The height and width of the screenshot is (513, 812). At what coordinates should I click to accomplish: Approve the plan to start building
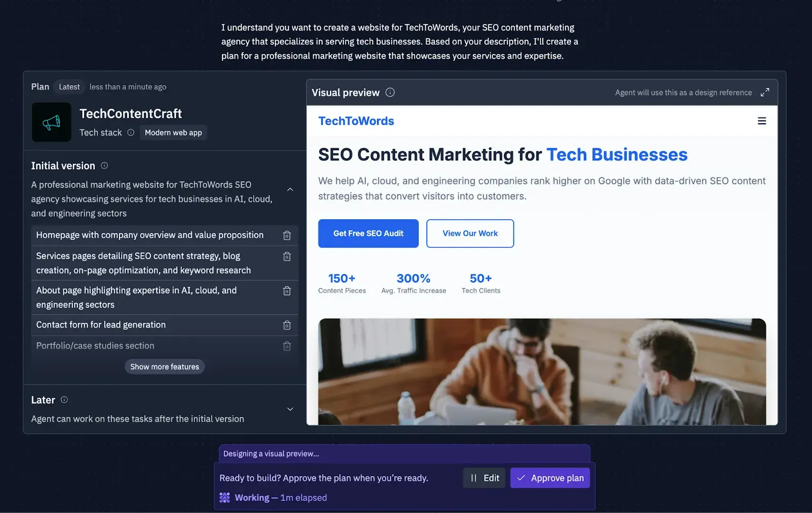(x=550, y=478)
